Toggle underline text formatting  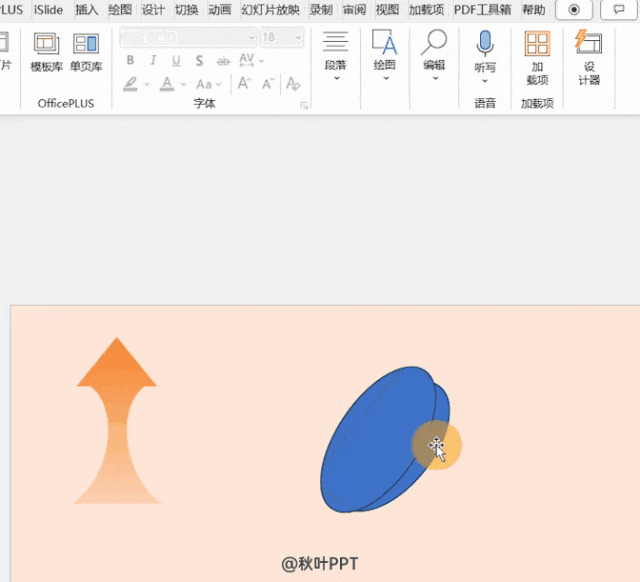(x=176, y=61)
